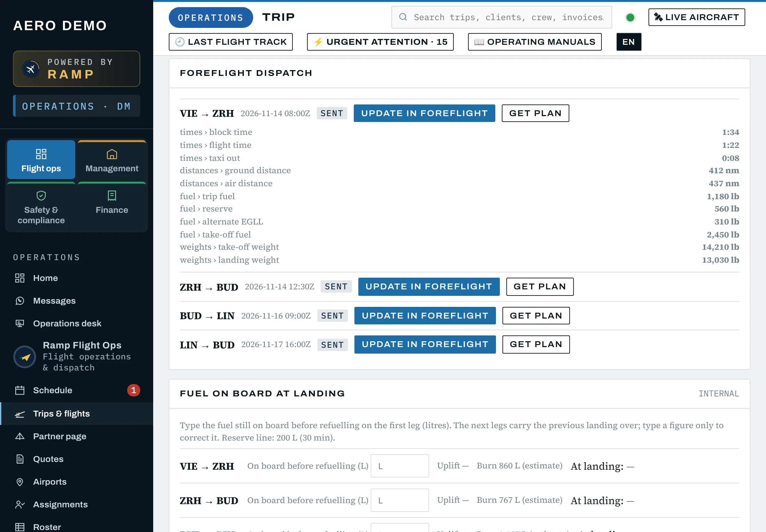Show Urgent Attention items
Viewport: 766px width, 532px height.
click(380, 42)
